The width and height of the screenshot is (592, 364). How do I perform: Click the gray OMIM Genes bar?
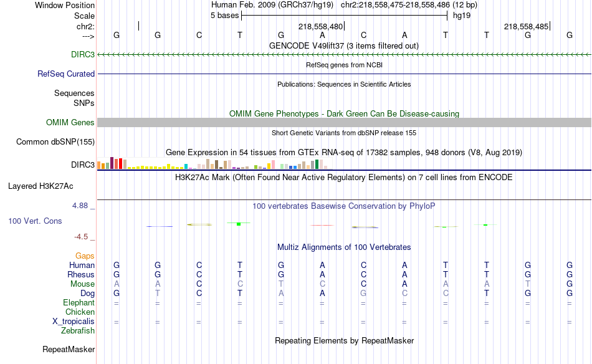tap(344, 122)
